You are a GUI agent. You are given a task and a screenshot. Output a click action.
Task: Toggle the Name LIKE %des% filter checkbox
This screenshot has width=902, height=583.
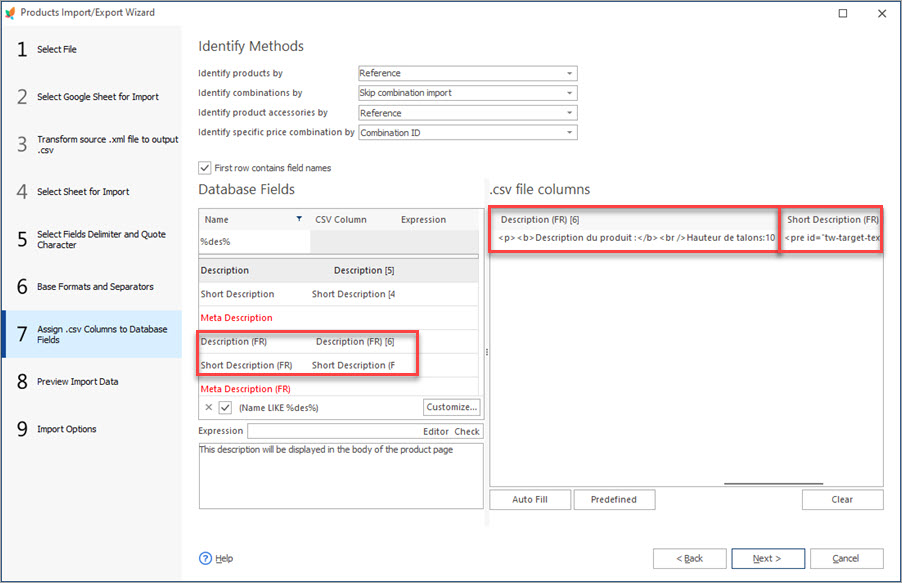[225, 407]
